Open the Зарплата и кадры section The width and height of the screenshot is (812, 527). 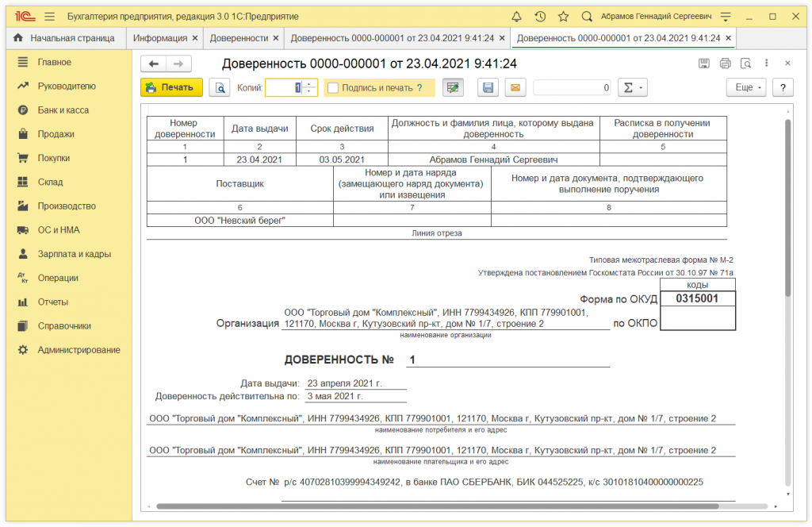click(x=74, y=254)
